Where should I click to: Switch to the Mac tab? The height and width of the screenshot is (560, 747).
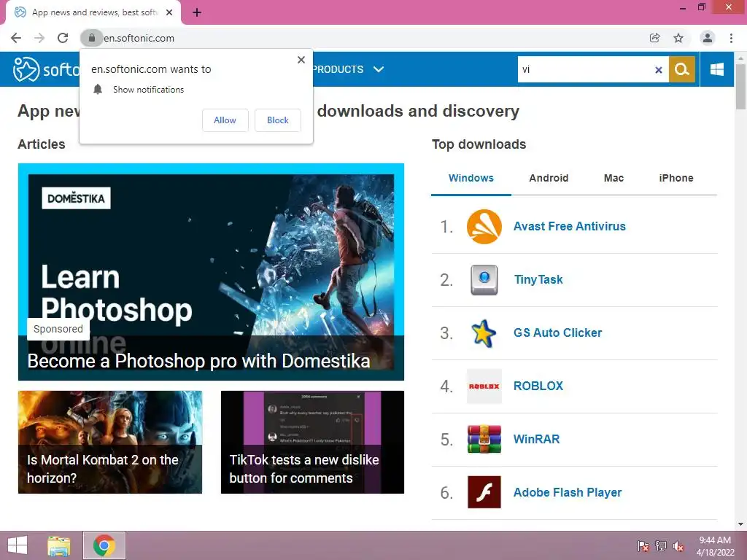pos(614,178)
